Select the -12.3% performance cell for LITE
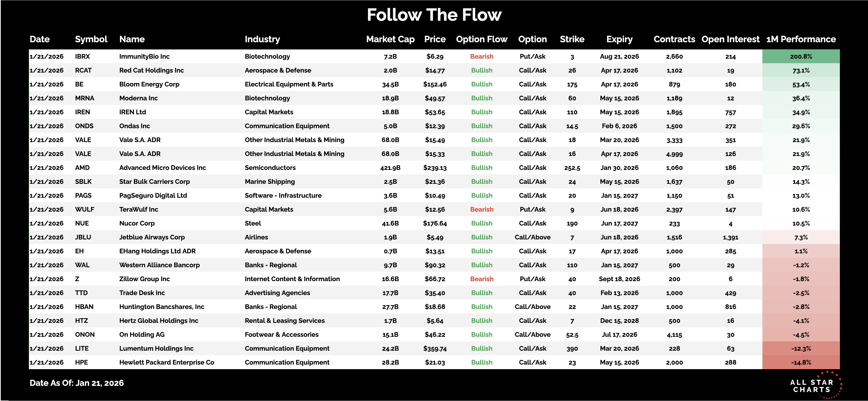The image size is (868, 401). (801, 348)
